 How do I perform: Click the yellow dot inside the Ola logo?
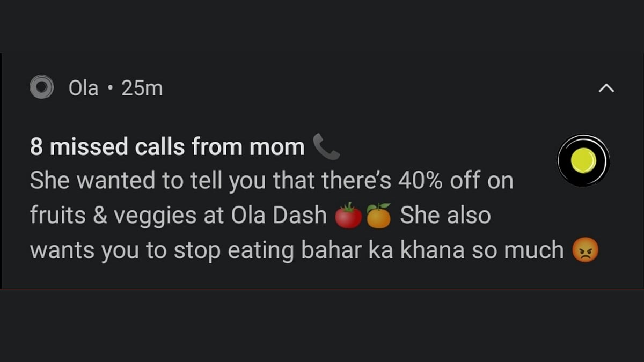tap(583, 159)
